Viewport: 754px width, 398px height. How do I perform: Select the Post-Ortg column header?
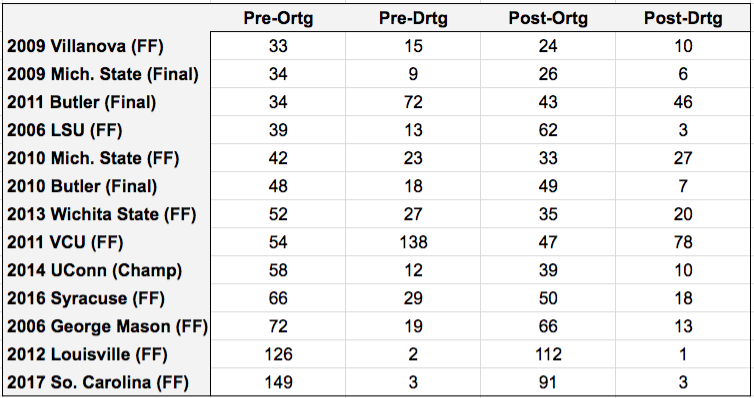point(548,18)
